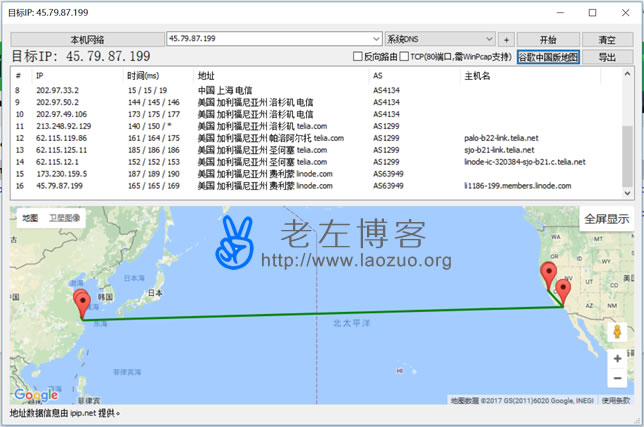Select hop row 213.248.92.129

[315, 126]
